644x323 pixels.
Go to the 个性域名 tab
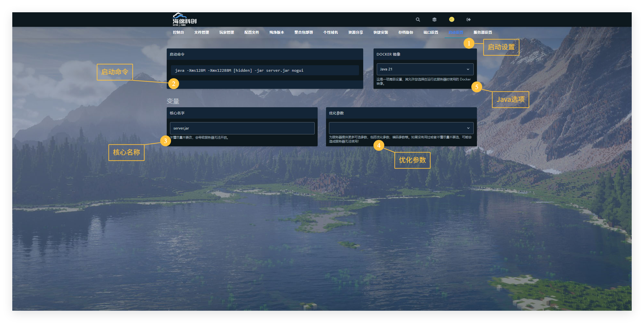(x=330, y=33)
